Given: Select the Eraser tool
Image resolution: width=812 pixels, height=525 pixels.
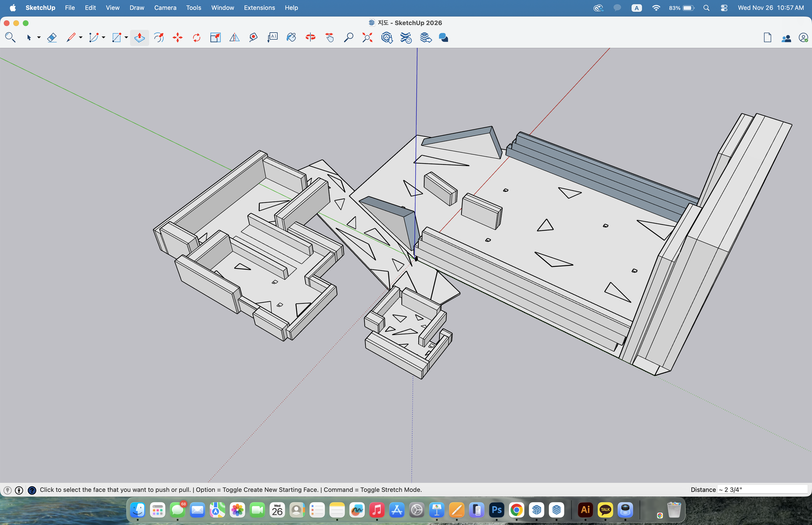Looking at the screenshot, I should (x=52, y=38).
